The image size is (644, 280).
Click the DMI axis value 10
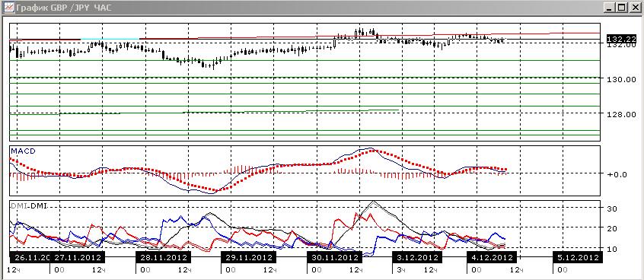pyautogui.click(x=612, y=249)
